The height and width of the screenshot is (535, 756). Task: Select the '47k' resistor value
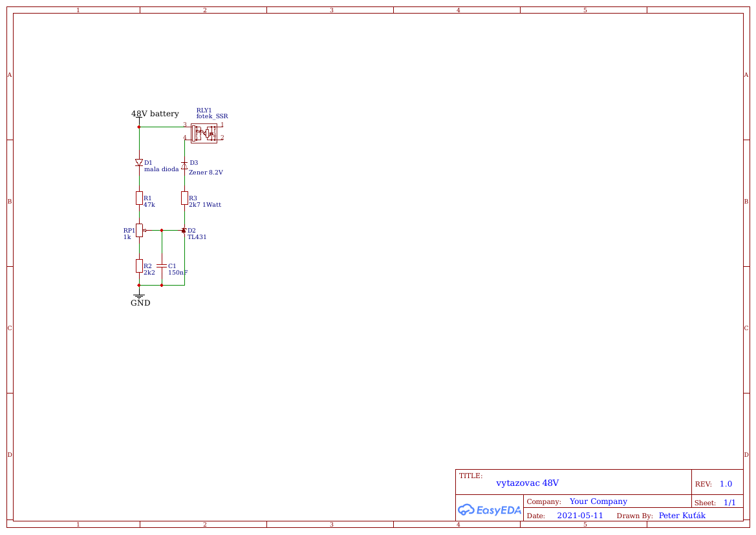149,205
